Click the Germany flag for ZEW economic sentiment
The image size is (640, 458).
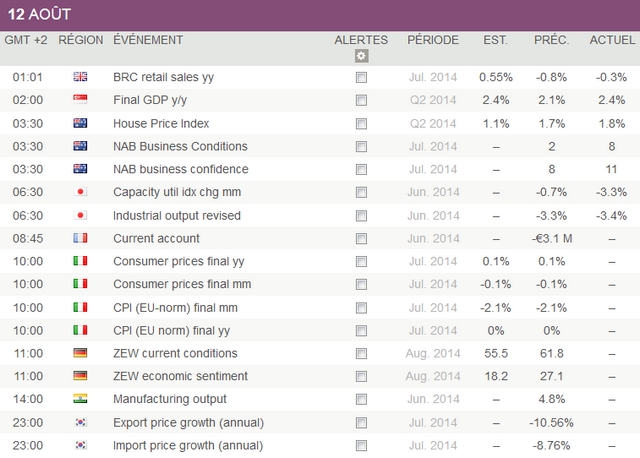coord(81,376)
